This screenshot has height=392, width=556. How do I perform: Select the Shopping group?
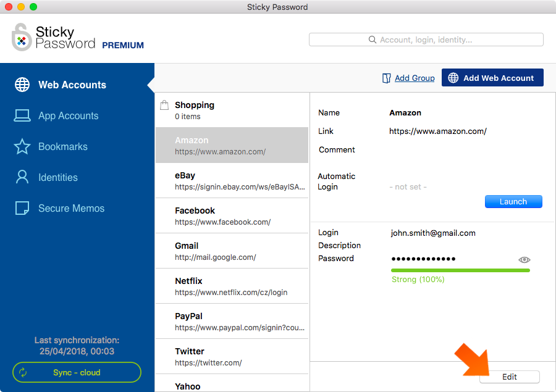coord(232,111)
